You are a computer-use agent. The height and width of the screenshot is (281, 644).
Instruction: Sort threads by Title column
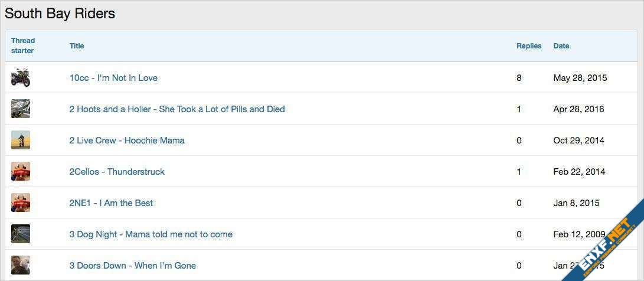[x=77, y=45]
